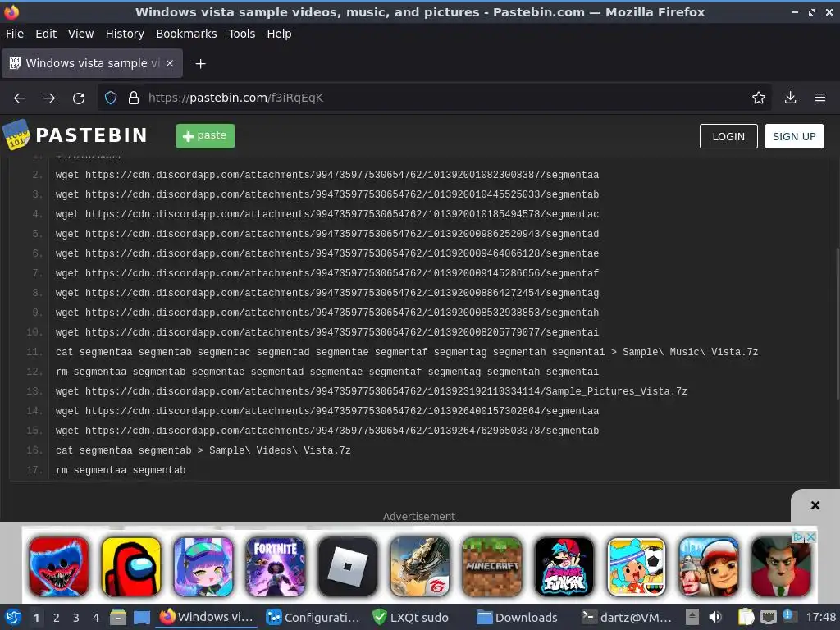Image resolution: width=840 pixels, height=630 pixels.
Task: Click the Sample_Pictures_Vista.7z wget line
Action: 372,391
